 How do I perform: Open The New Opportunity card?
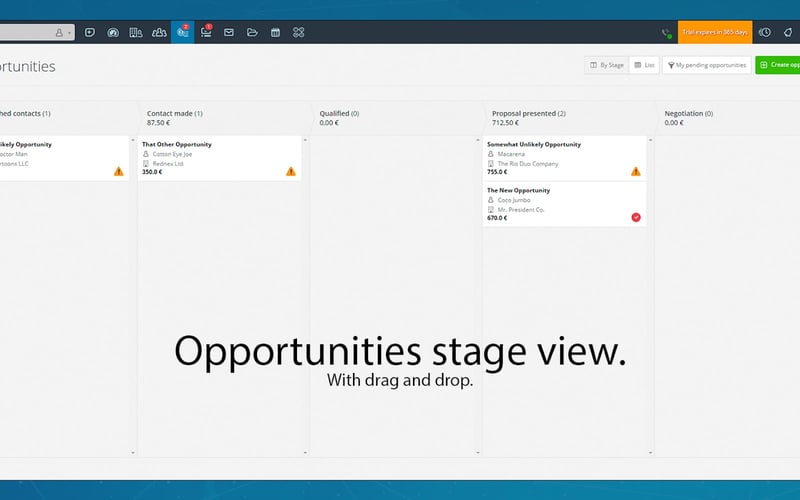564,204
